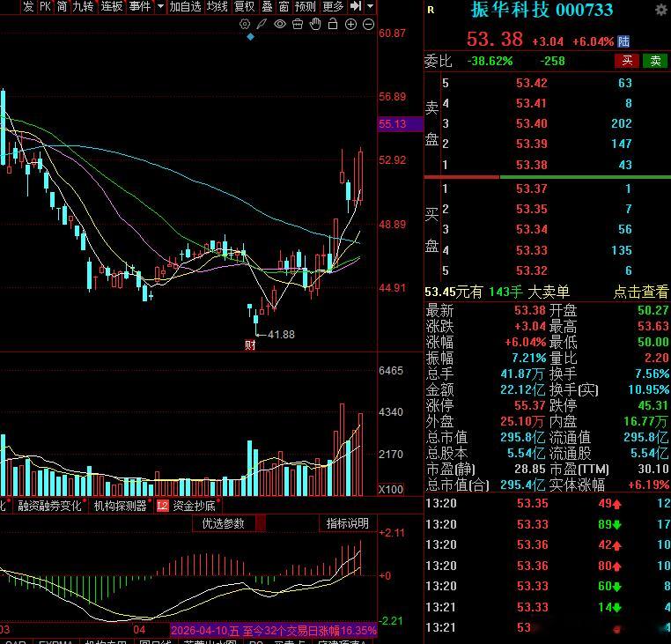Open 复权 price adjustment option
671x644 pixels.
(x=244, y=6)
